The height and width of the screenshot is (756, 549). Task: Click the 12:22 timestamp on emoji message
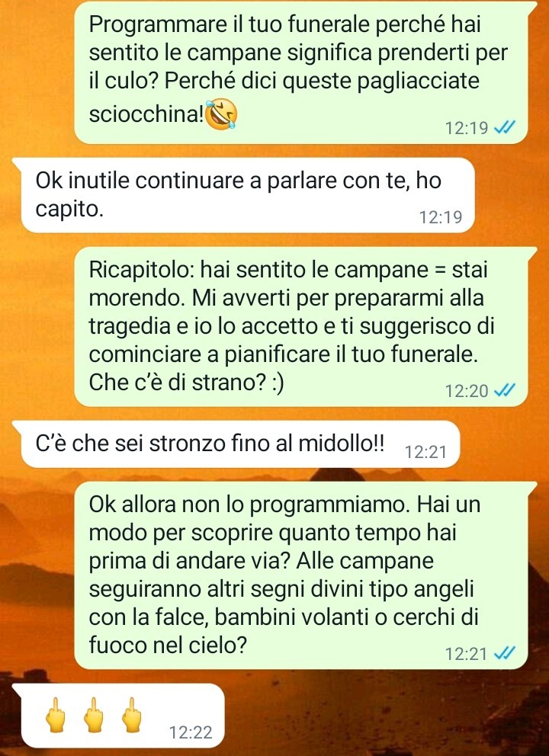pyautogui.click(x=191, y=732)
